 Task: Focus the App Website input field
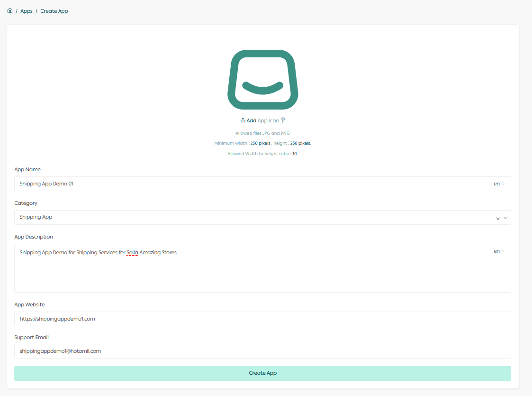coord(262,319)
